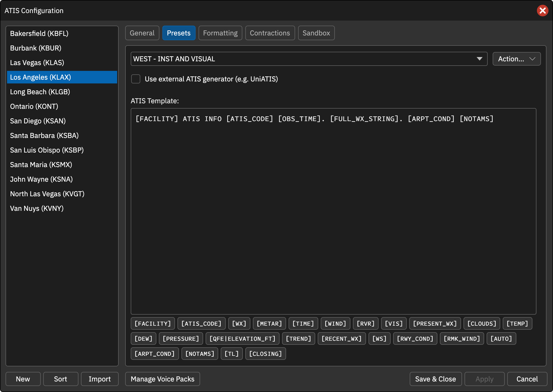Enable the external ATIS generator checkbox
Image resolution: width=553 pixels, height=392 pixels.
coord(136,79)
